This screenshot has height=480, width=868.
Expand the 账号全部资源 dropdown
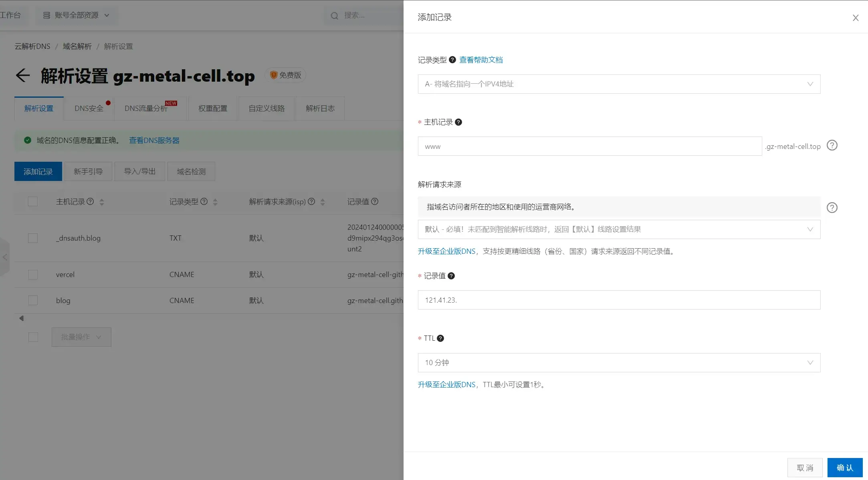pyautogui.click(x=77, y=15)
